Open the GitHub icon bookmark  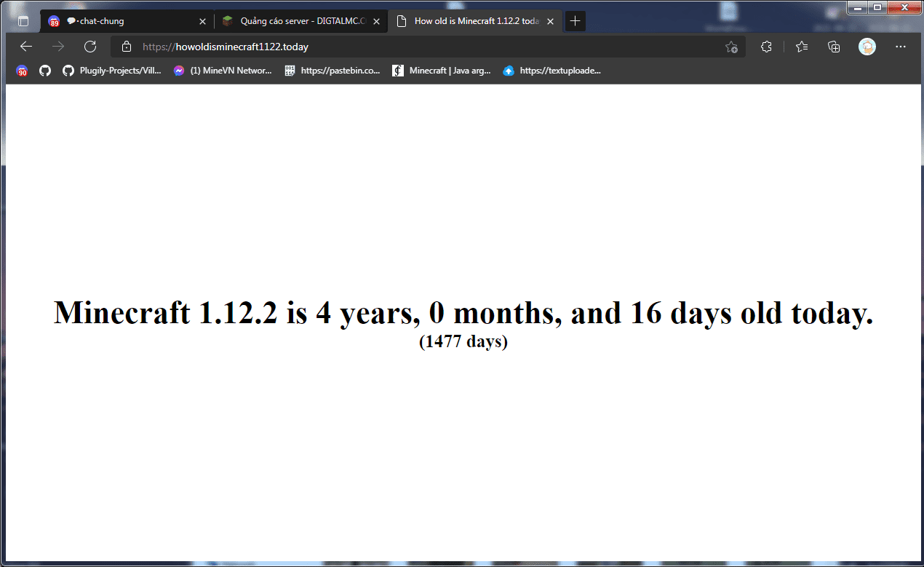45,71
